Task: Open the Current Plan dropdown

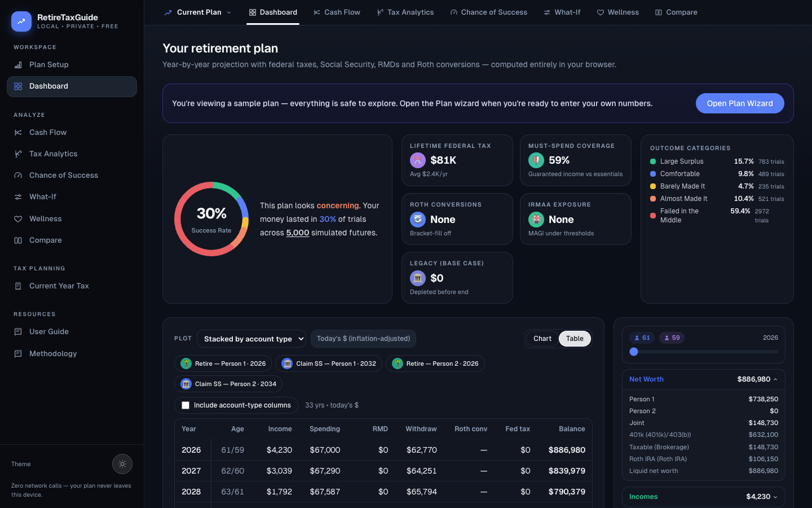Action: 198,12
